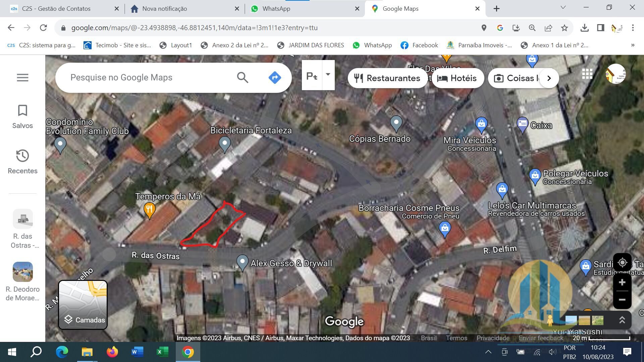
Task: Open the Google Maps hamburger menu
Action: click(22, 77)
